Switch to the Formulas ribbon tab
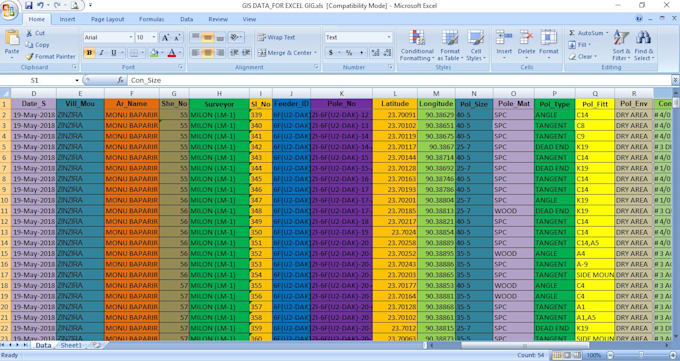The width and height of the screenshot is (680, 361). (151, 19)
